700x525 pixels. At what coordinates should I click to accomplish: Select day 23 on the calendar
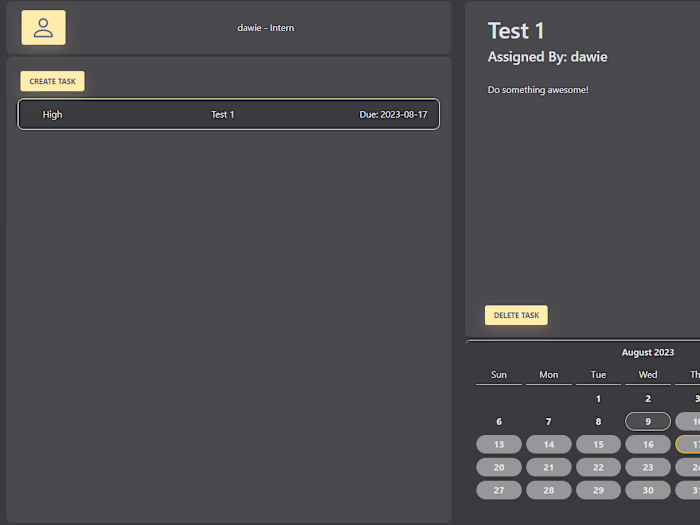point(648,467)
